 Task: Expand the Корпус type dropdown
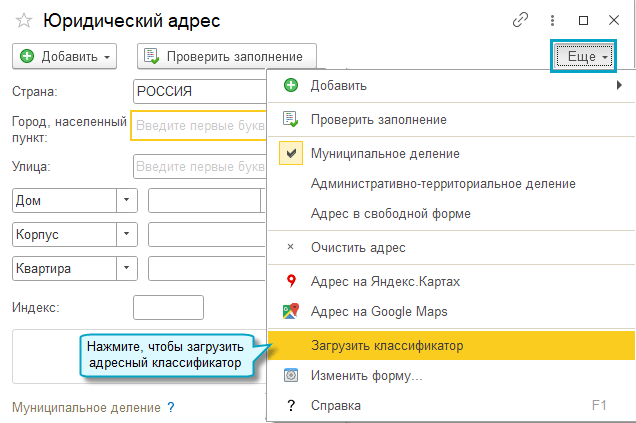[127, 235]
